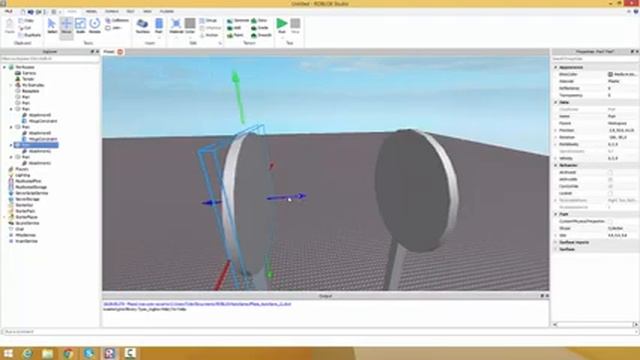This screenshot has height=360, width=640.
Task: Click the Group button
Action: click(209, 20)
